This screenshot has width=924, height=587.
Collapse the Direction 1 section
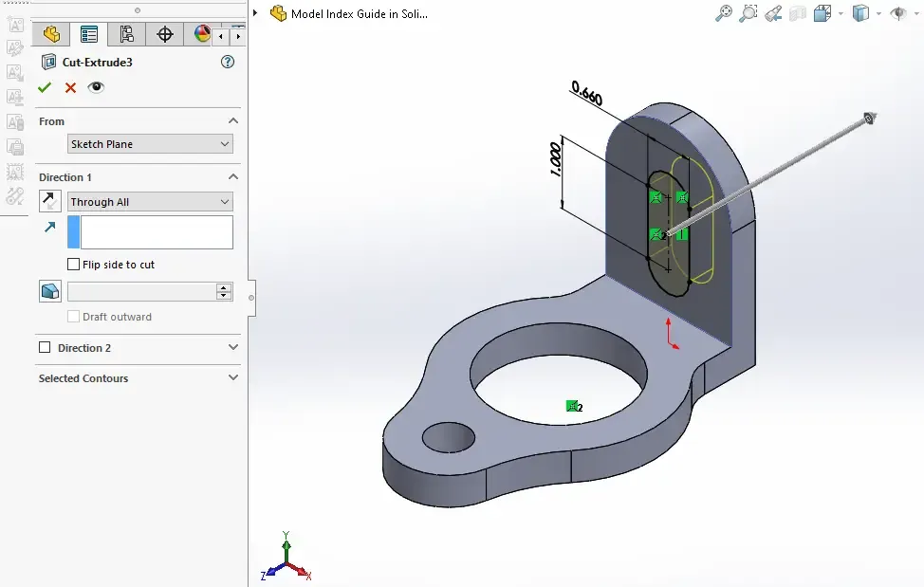coord(233,176)
